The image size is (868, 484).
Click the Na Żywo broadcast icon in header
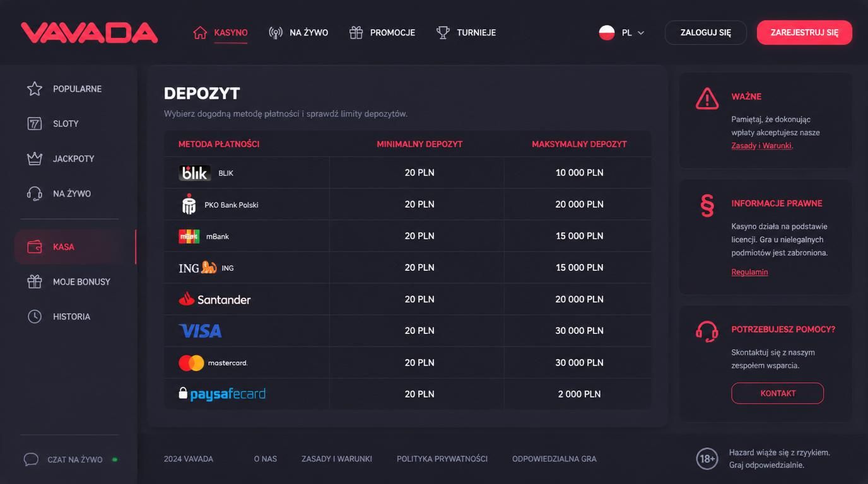[x=276, y=33]
